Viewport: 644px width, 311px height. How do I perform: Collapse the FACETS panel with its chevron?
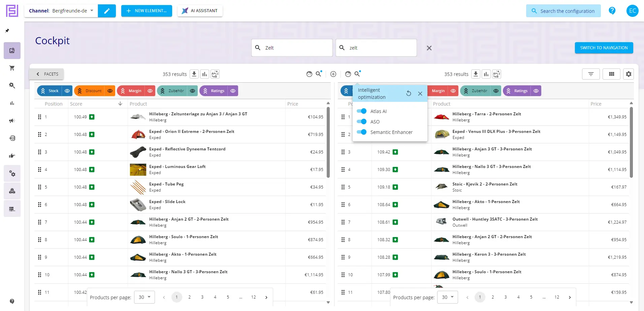click(38, 74)
